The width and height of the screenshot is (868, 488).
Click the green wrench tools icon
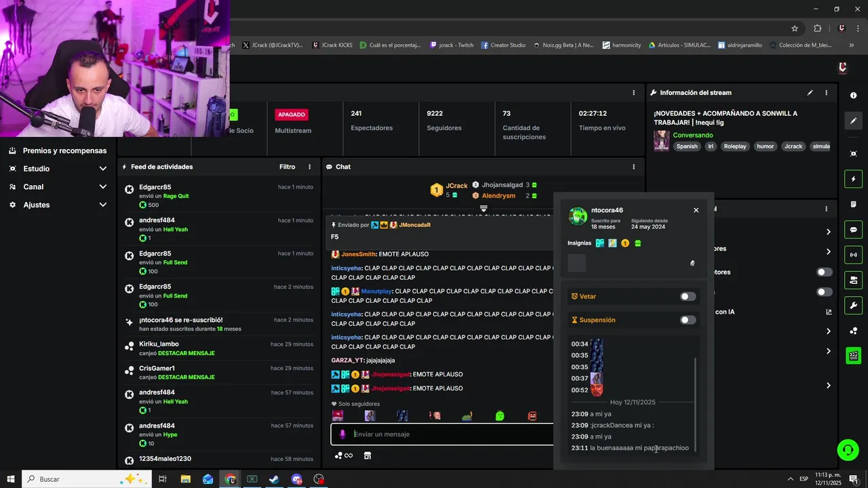point(853,305)
